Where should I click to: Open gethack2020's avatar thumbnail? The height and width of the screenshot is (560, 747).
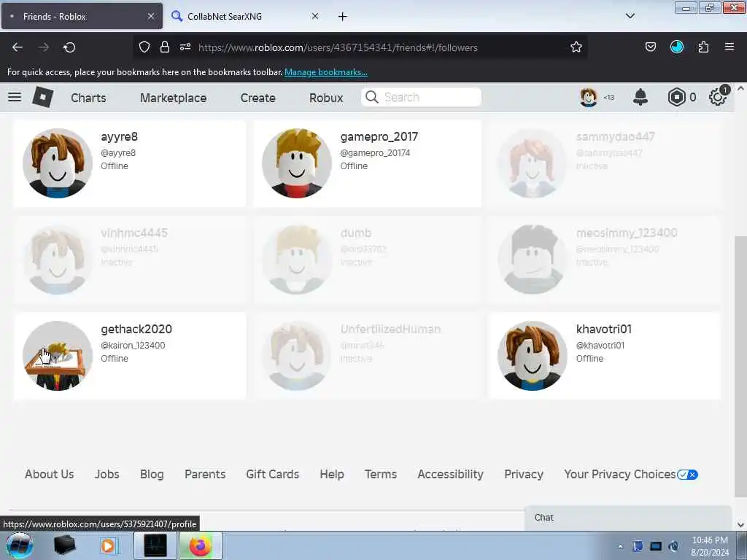click(x=58, y=356)
